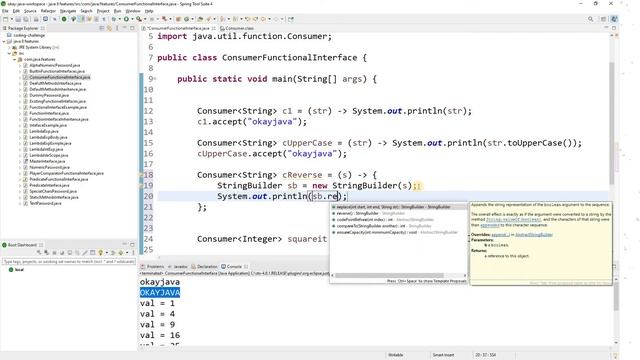Minimize the editor area

coord(606,28)
